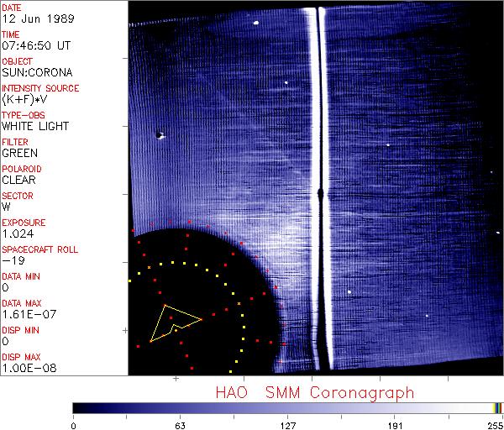Click the bright white spot near the image's top edge
The image size is (504, 430).
click(255, 24)
